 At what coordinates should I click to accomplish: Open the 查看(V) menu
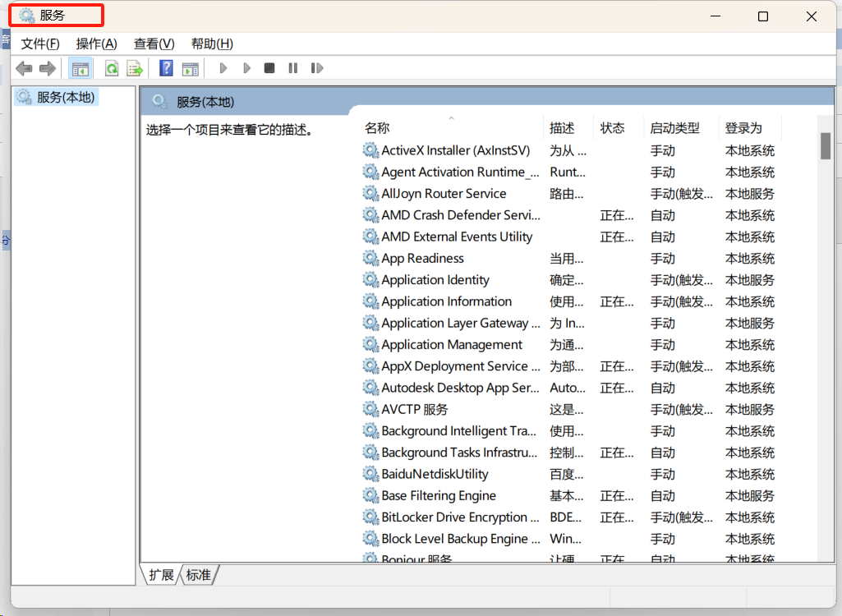pos(154,44)
